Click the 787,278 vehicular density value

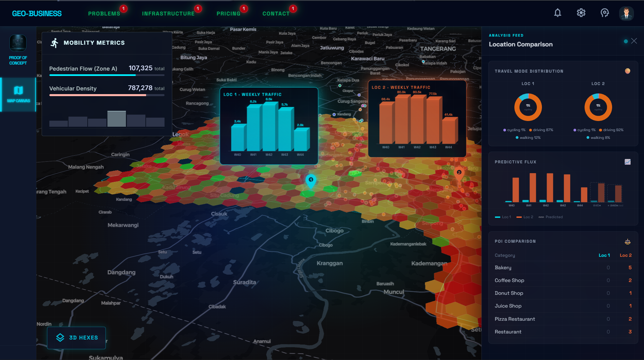click(x=140, y=88)
